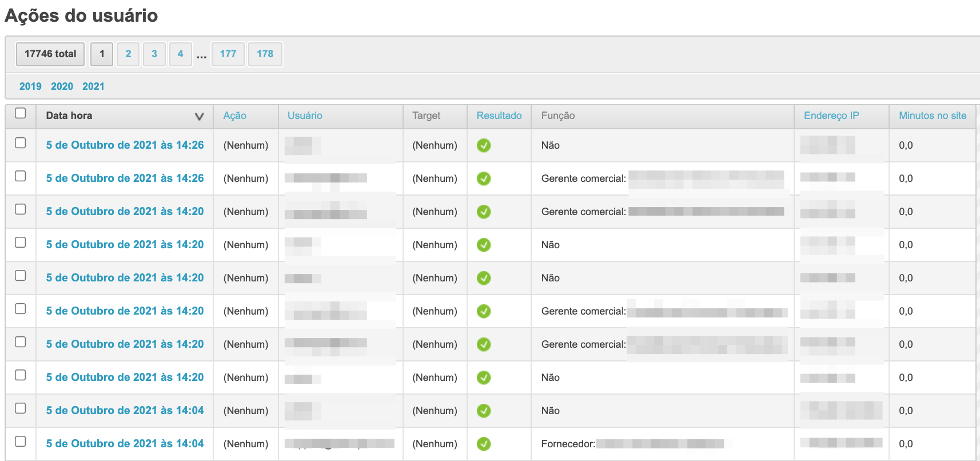Filter by year 2020
Screen dimensions: 980x461
pyautogui.click(x=62, y=86)
